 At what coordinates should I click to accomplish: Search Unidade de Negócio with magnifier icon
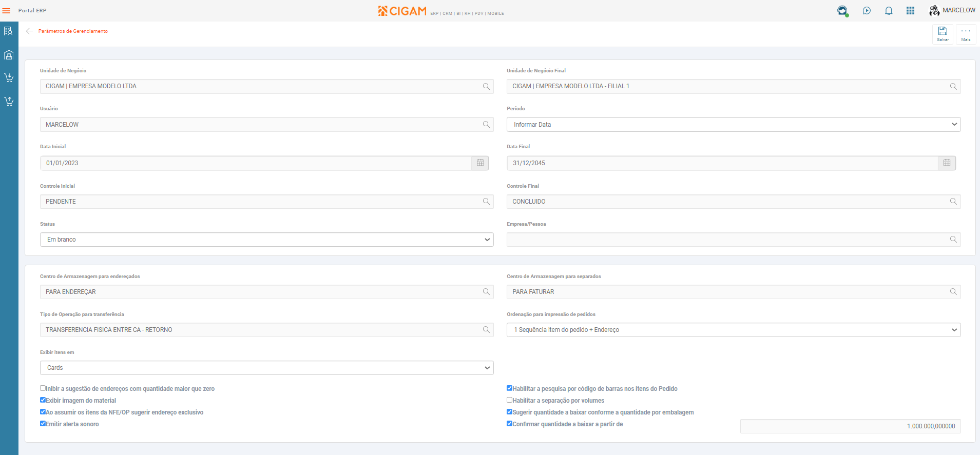pos(486,87)
